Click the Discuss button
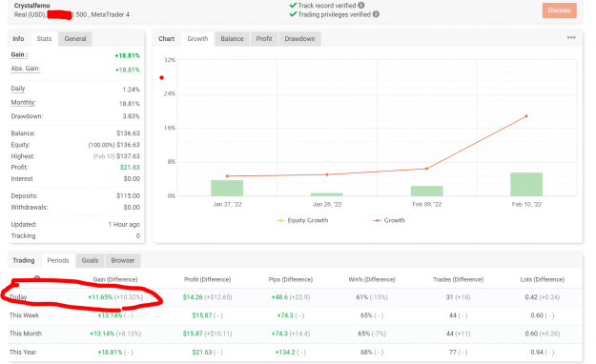This screenshot has width=596, height=364. [x=559, y=10]
